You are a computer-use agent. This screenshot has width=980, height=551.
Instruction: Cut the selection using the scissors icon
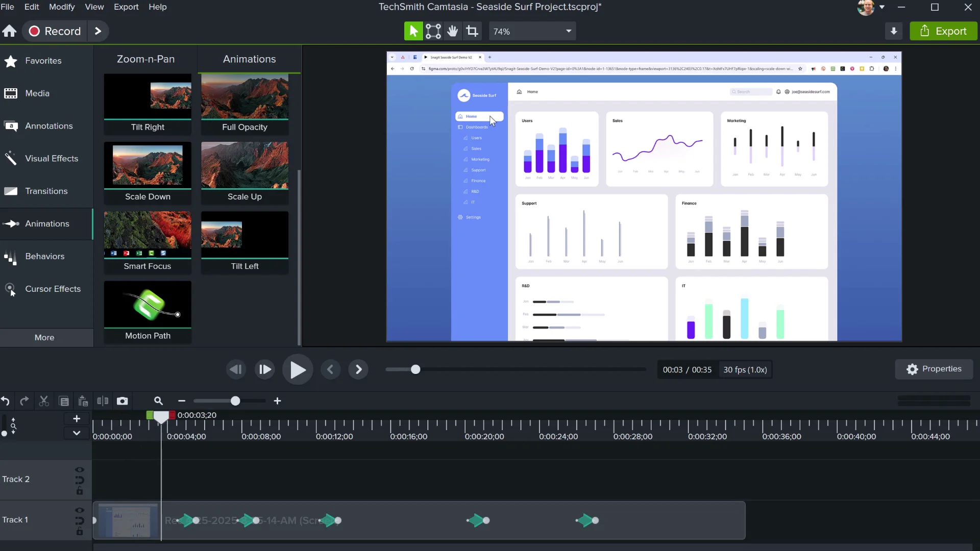pyautogui.click(x=43, y=401)
